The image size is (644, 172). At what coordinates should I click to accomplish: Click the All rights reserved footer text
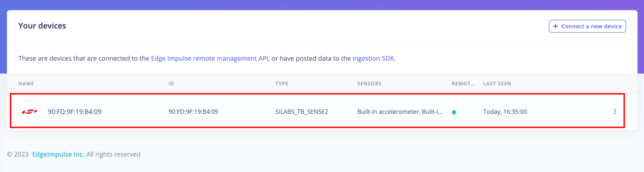pos(113,154)
